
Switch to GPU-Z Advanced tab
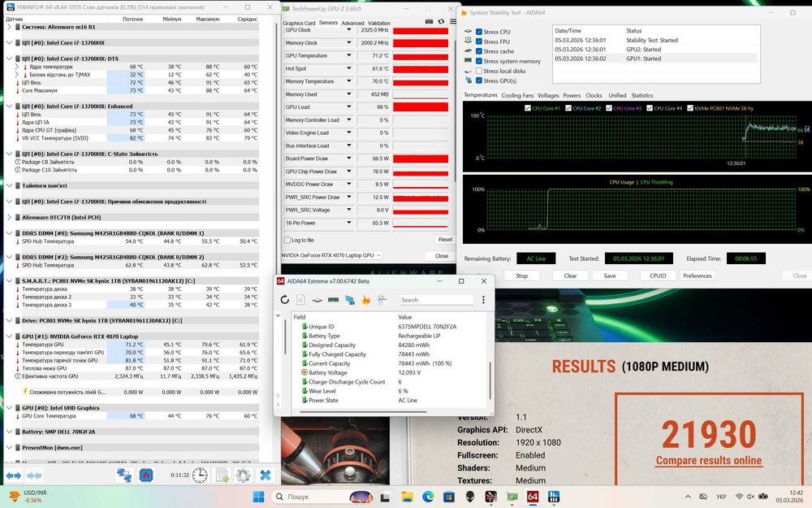pos(352,24)
